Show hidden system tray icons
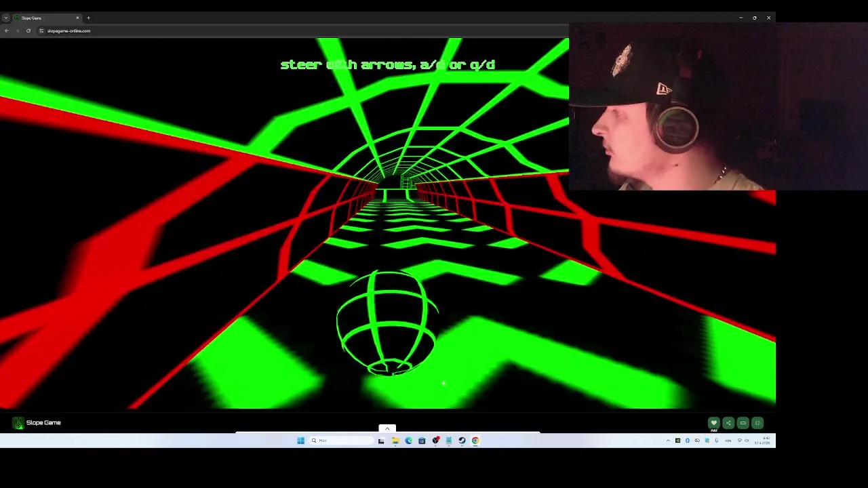Image resolution: width=868 pixels, height=488 pixels. [668, 441]
